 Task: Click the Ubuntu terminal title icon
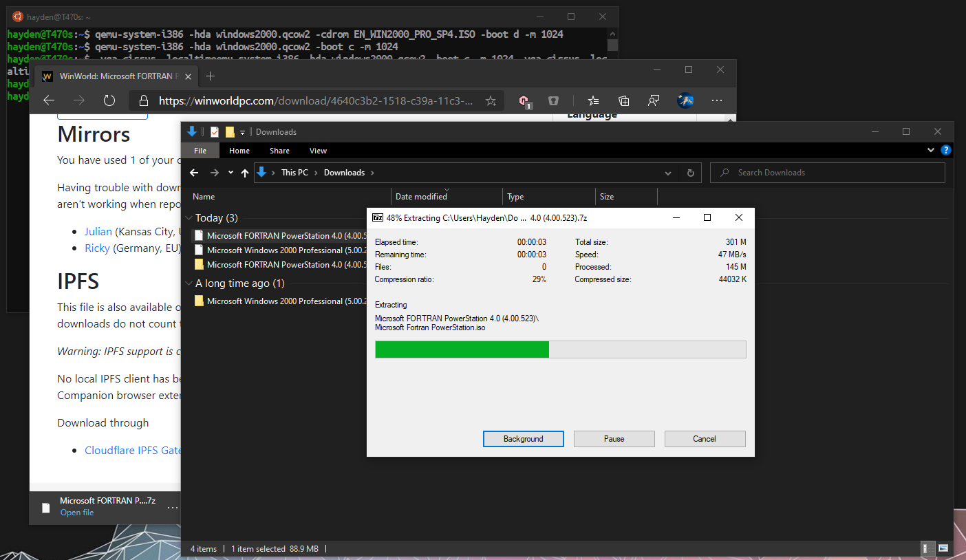click(17, 17)
